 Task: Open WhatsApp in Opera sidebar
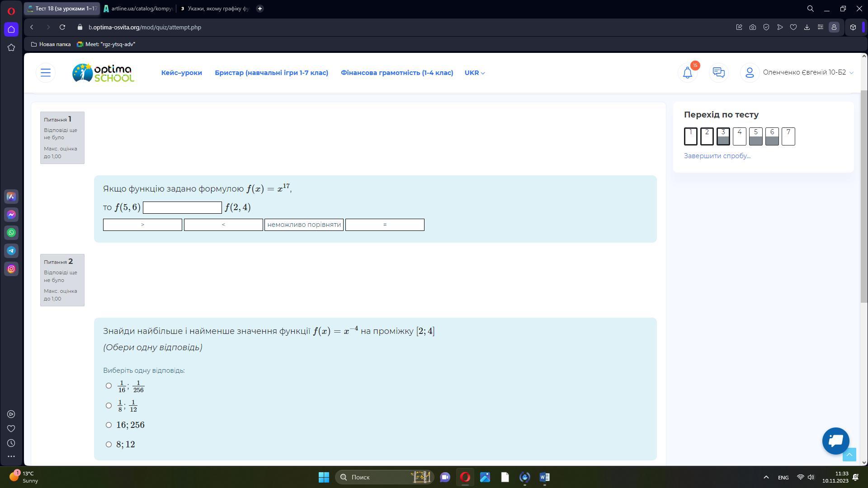point(11,233)
